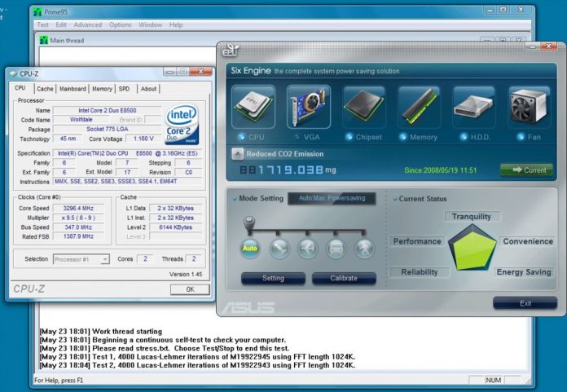Click the Multiplier x 9.5 value
Screen dimensions: 567x392
click(x=78, y=218)
